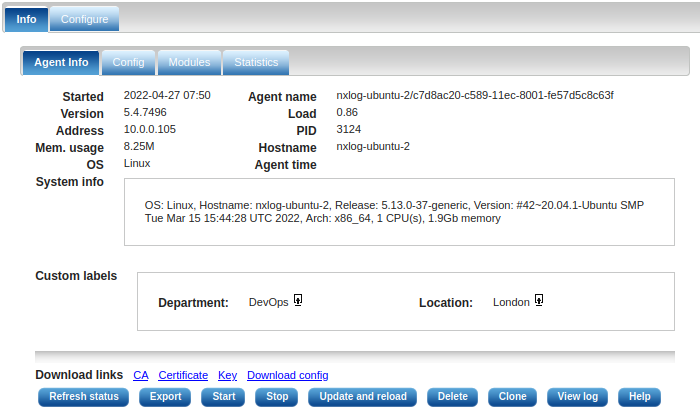700x412 pixels.
Task: Open the agent log via View log
Action: pyautogui.click(x=577, y=397)
